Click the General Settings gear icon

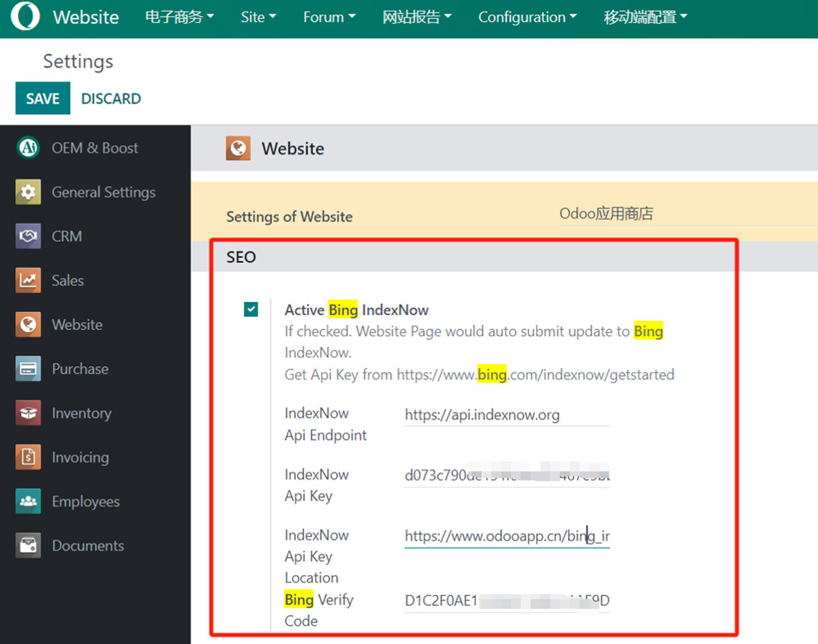pos(28,192)
